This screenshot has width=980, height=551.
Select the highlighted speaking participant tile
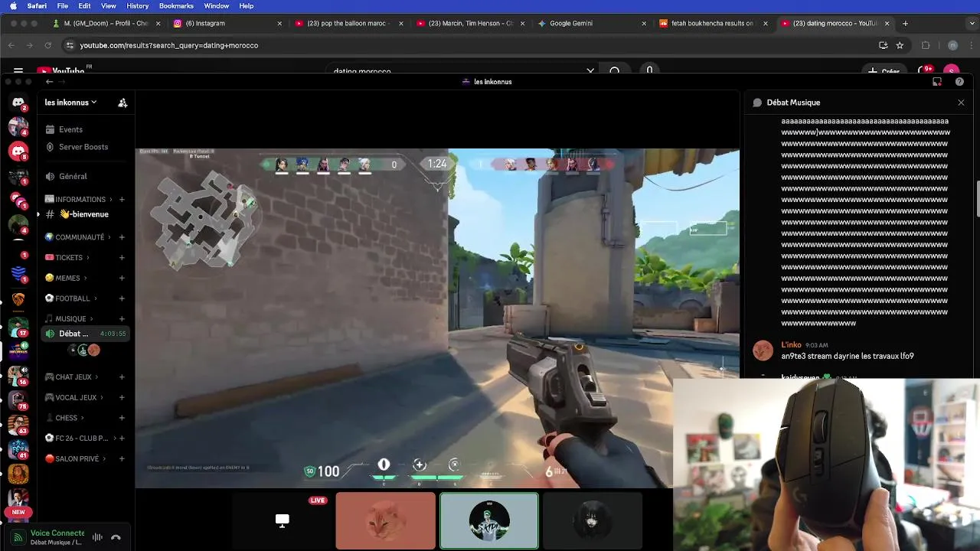[489, 520]
